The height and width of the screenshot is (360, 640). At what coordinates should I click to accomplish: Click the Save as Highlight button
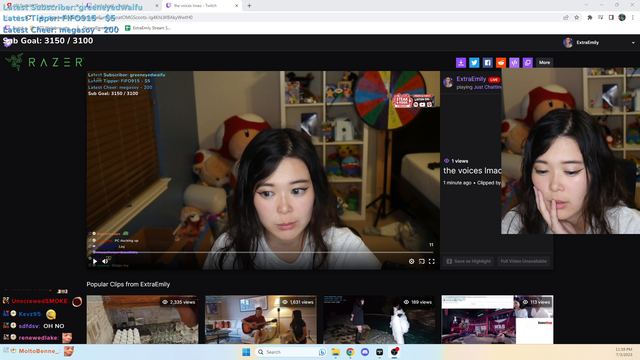point(469,261)
